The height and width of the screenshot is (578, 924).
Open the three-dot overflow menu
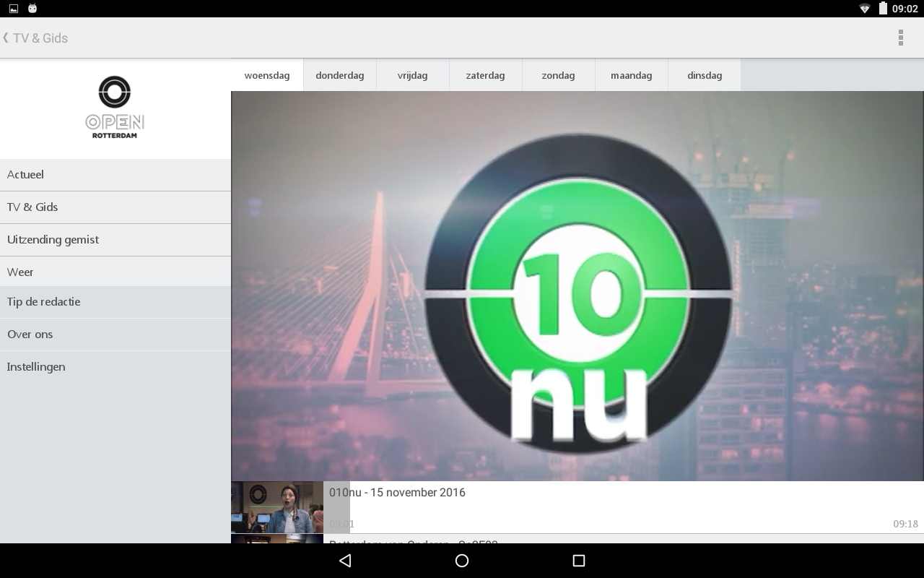900,38
